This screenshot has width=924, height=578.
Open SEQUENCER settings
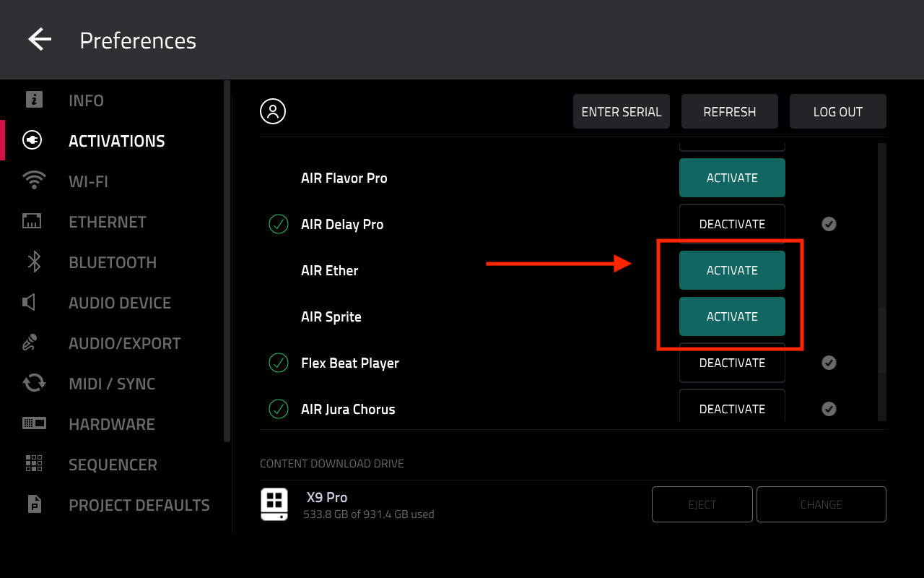pos(113,465)
